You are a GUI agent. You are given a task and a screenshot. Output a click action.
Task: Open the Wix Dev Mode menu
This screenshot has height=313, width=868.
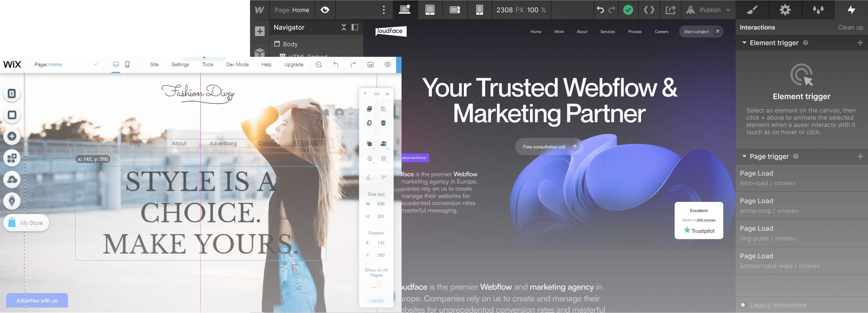point(237,65)
